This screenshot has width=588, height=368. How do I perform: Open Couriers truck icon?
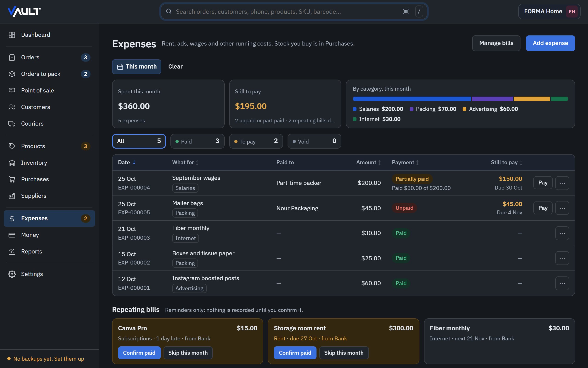point(12,124)
